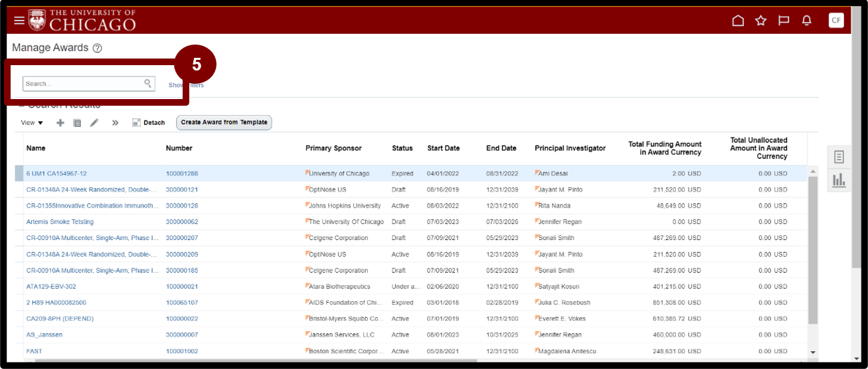
Task: Open award 2 H89 HA000082500
Action: (56, 303)
